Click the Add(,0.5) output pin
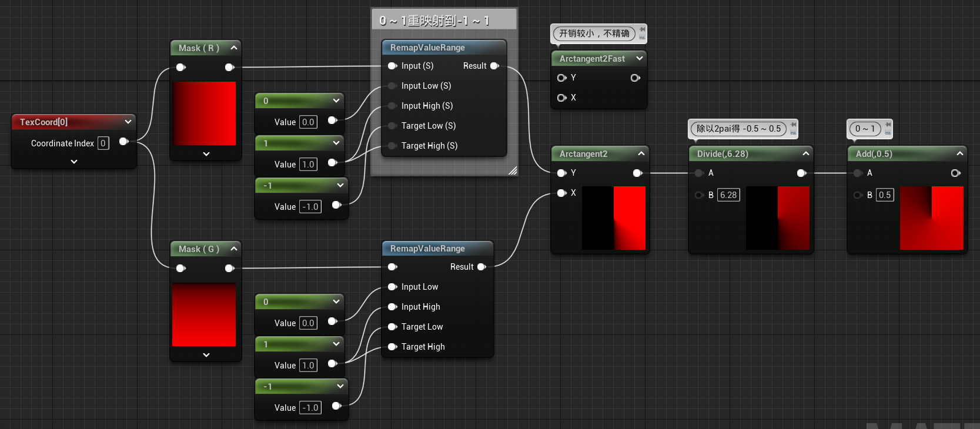The width and height of the screenshot is (980, 429). click(956, 173)
